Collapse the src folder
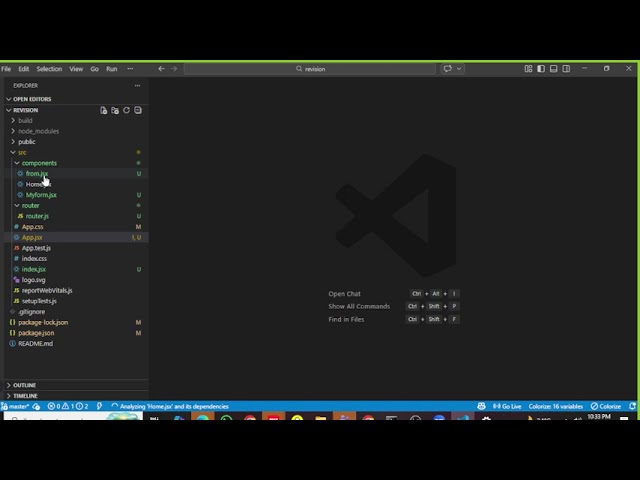Screen dimensions: 640x480 click(76, 152)
